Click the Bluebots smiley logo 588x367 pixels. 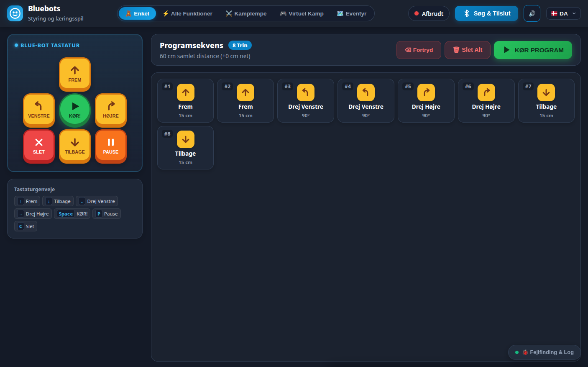coord(15,13)
